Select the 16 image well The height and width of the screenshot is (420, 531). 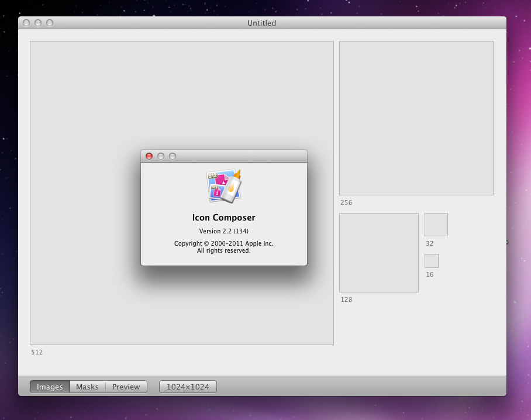coord(432,261)
